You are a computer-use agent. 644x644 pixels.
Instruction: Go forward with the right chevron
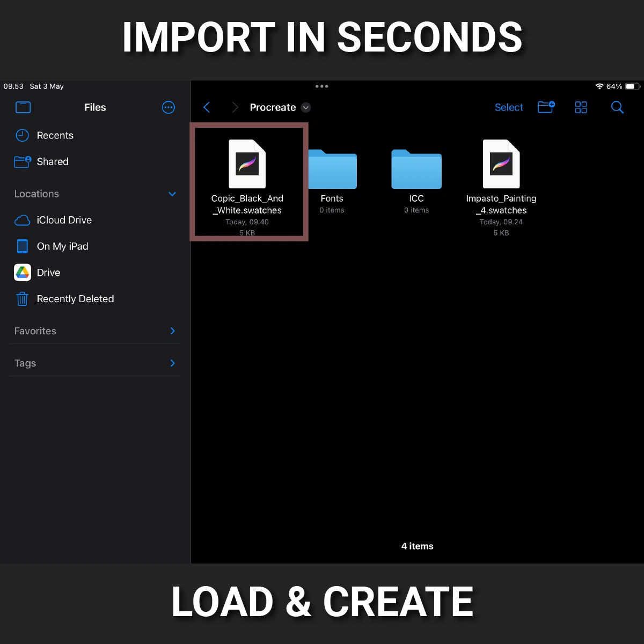(x=235, y=107)
